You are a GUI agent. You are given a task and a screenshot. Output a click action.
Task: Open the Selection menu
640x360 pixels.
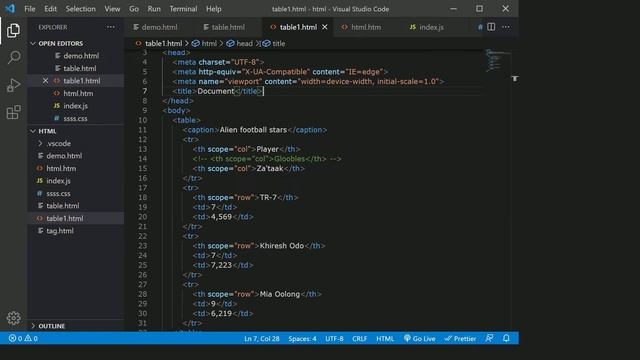tap(80, 9)
